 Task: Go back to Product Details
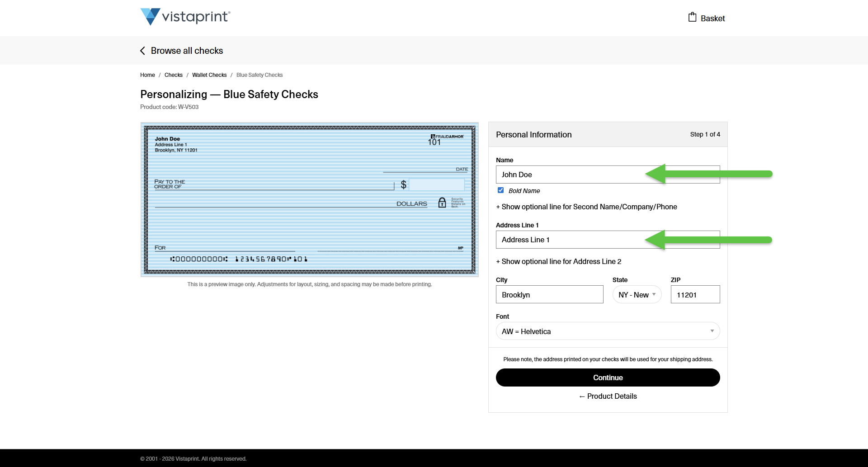[x=608, y=396]
